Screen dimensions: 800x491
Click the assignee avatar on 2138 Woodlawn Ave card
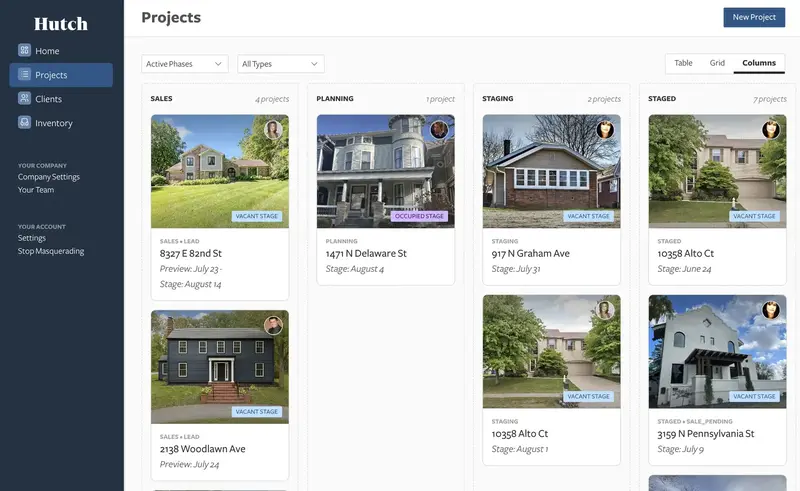(x=273, y=325)
